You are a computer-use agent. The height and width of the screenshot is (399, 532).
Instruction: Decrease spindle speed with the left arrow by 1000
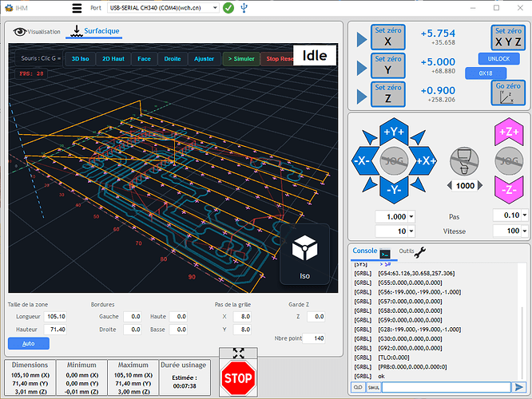click(449, 185)
